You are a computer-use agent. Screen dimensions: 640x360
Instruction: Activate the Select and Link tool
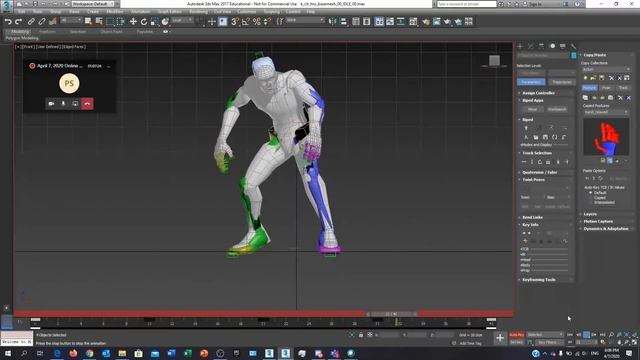[31, 22]
